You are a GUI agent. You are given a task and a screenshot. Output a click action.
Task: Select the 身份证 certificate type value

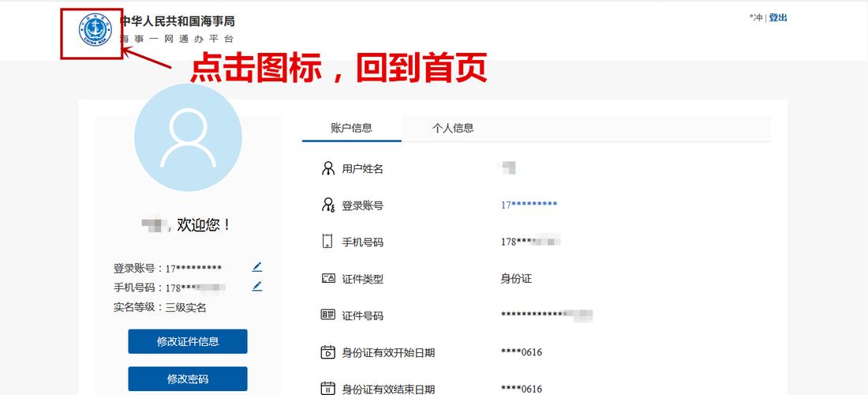coord(516,279)
